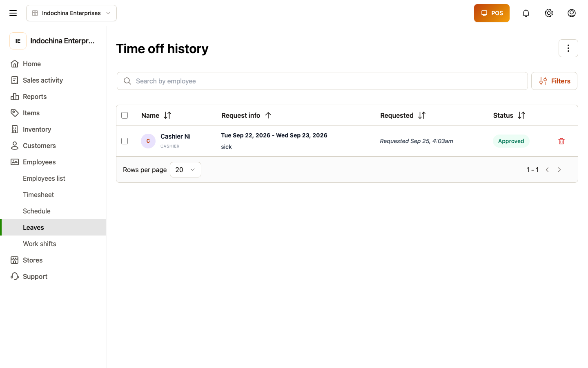Image resolution: width=588 pixels, height=368 pixels.
Task: Open notifications bell
Action: [x=526, y=13]
